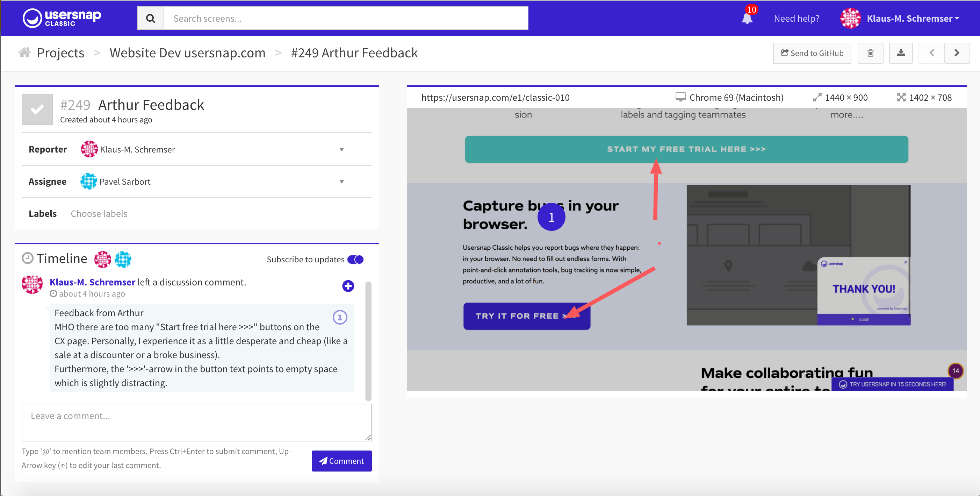Download the screen using the download icon

pos(901,53)
